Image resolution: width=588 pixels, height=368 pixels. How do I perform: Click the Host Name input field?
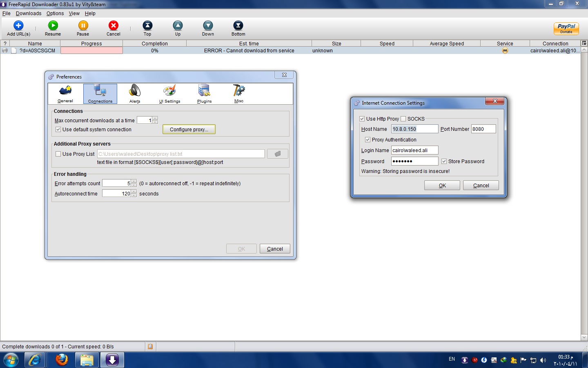[x=414, y=129]
